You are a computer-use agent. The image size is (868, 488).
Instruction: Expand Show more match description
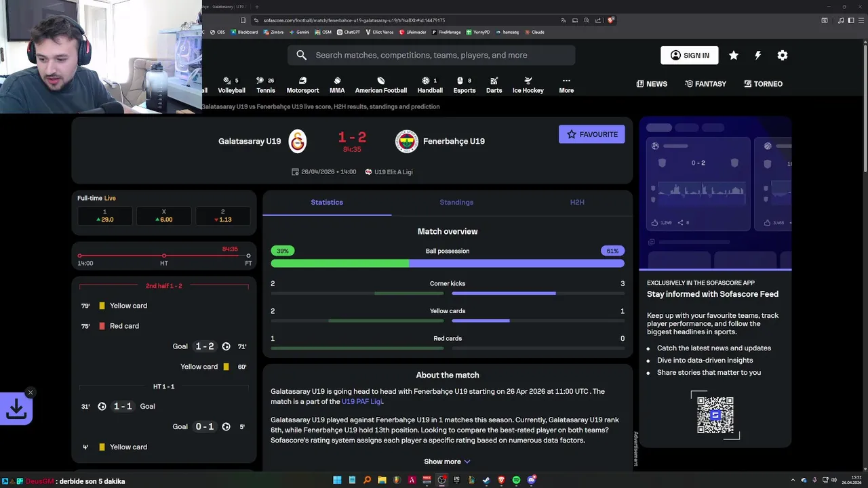447,462
